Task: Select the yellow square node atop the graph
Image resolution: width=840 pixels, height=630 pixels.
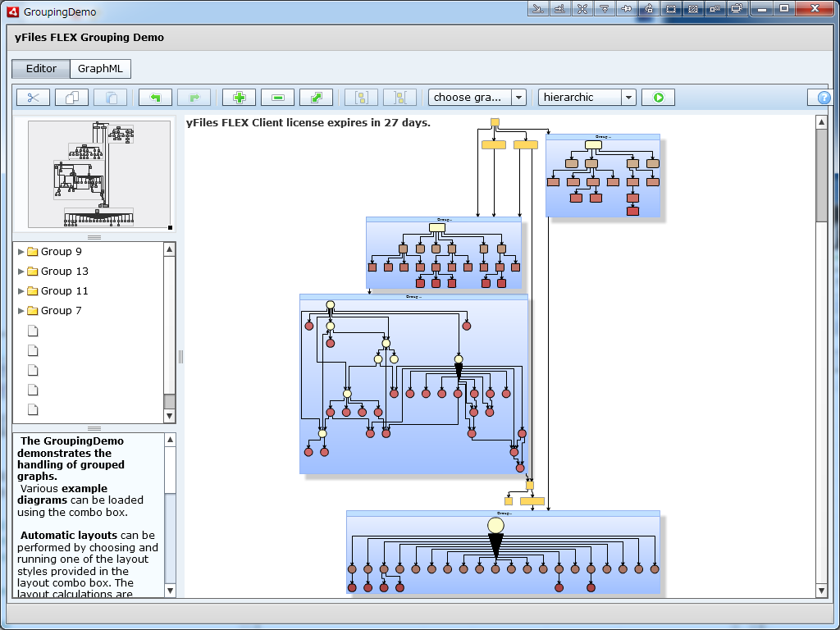Action: [495, 123]
